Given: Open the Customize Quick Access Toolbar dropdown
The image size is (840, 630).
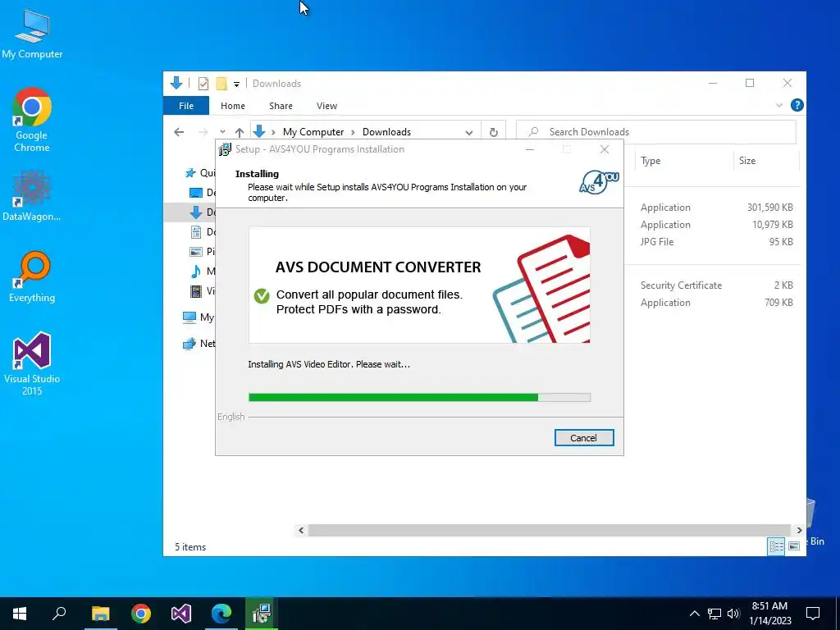Looking at the screenshot, I should 236,84.
